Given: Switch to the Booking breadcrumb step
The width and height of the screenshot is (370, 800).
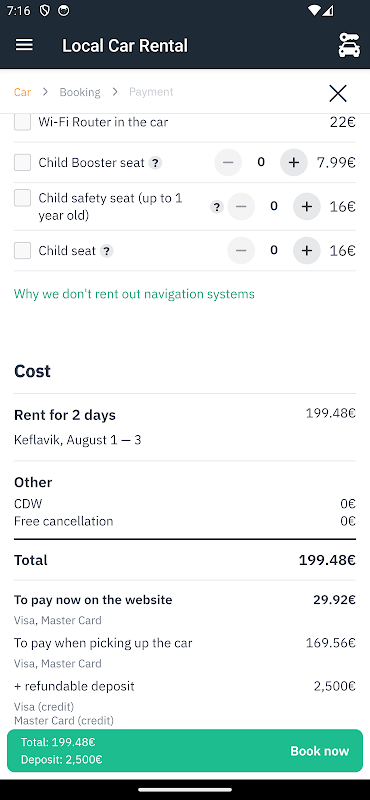Looking at the screenshot, I should click(80, 92).
